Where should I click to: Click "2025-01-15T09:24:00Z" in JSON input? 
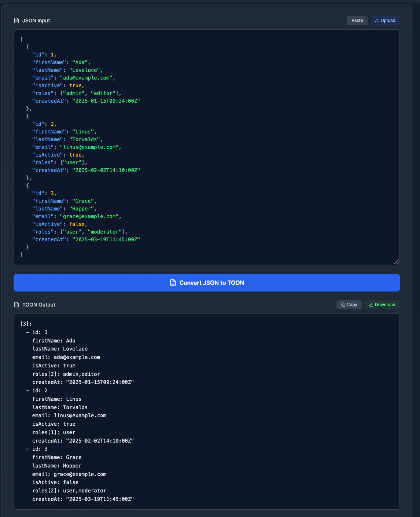[x=106, y=101]
